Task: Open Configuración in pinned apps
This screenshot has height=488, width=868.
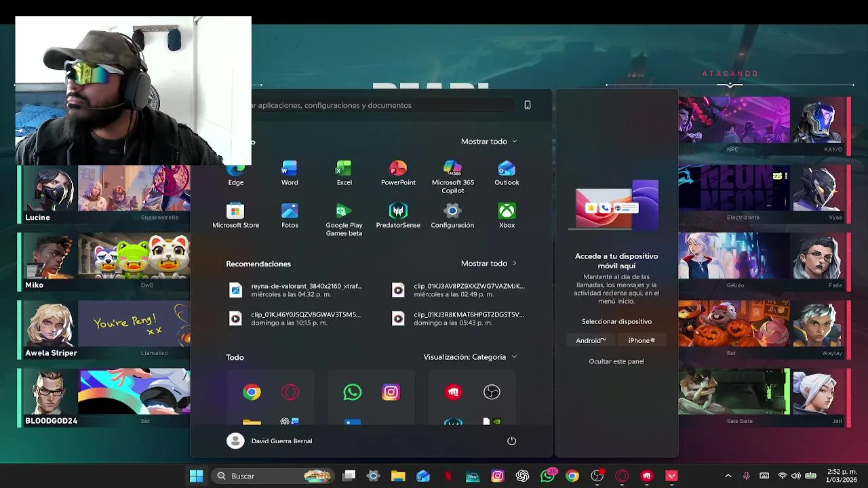Action: [x=452, y=216]
